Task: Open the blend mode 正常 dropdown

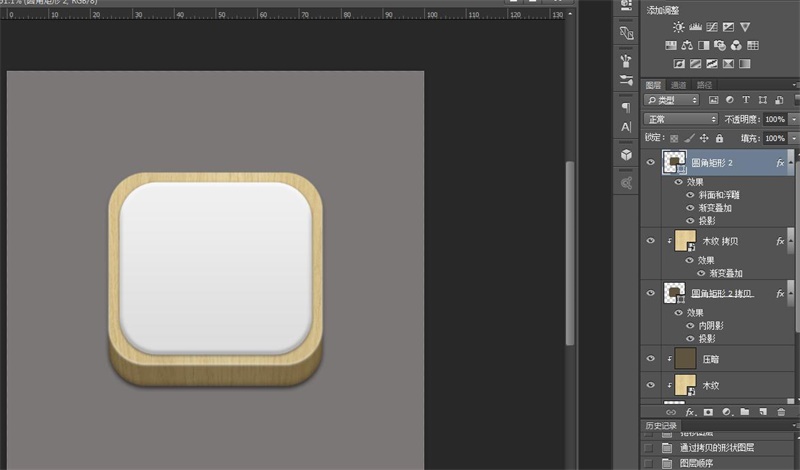Action: (681, 119)
